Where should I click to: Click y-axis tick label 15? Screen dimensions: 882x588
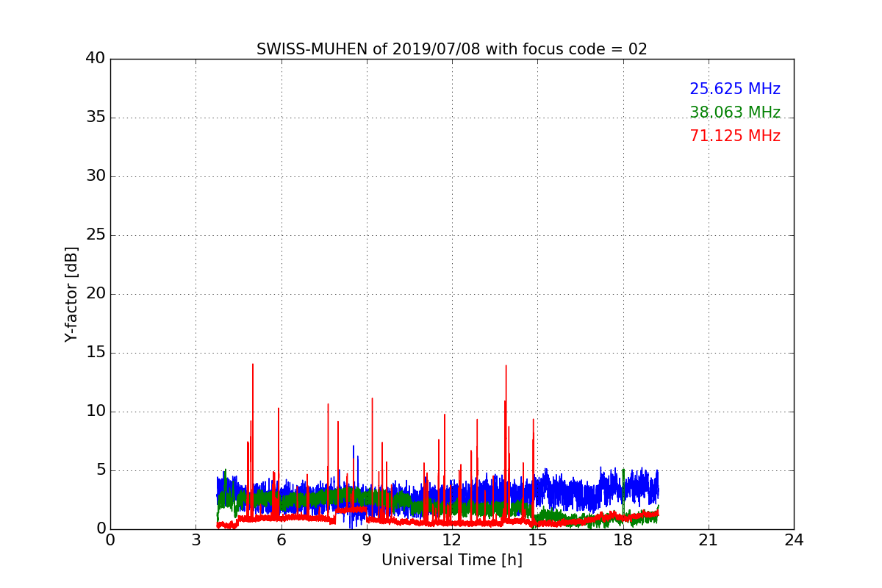click(x=96, y=352)
